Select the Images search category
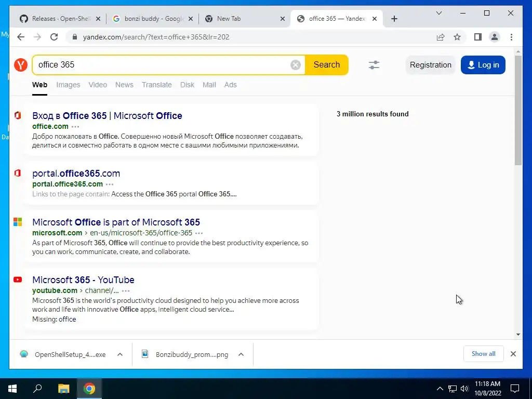Image resolution: width=532 pixels, height=399 pixels. (x=68, y=85)
